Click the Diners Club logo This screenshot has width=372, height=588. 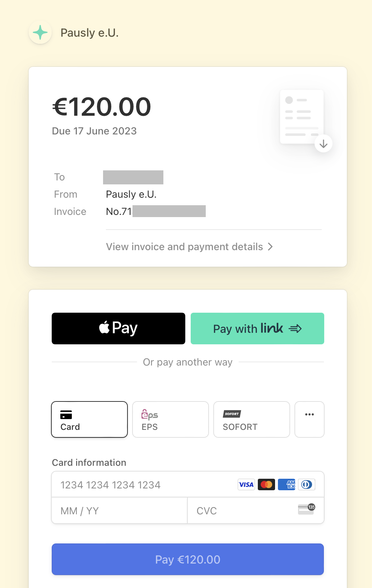click(x=307, y=484)
